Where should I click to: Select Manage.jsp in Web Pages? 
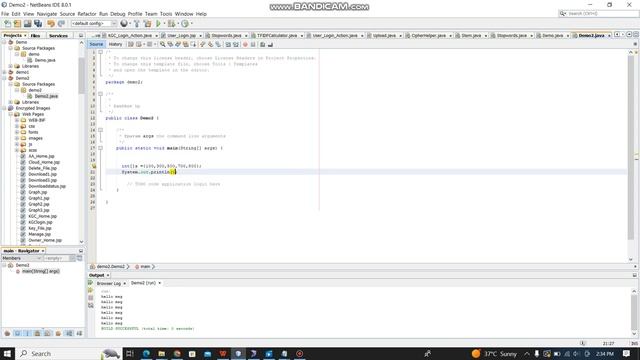[39, 234]
